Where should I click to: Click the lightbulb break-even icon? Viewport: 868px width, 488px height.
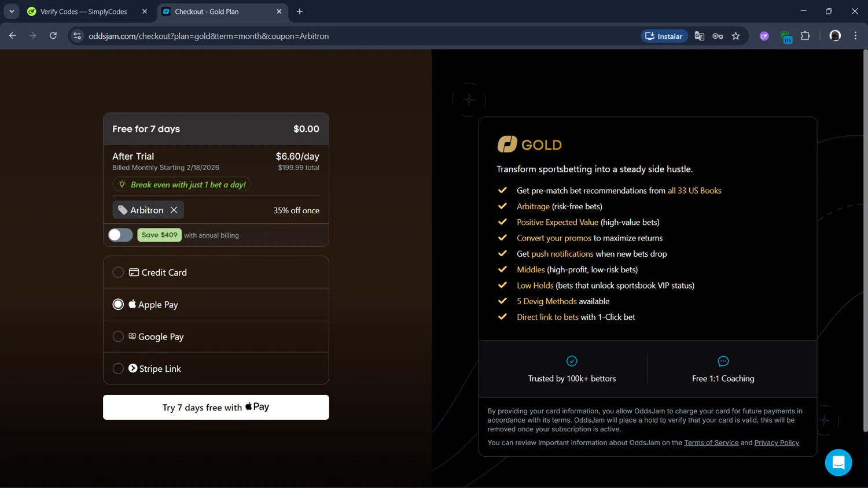(122, 184)
